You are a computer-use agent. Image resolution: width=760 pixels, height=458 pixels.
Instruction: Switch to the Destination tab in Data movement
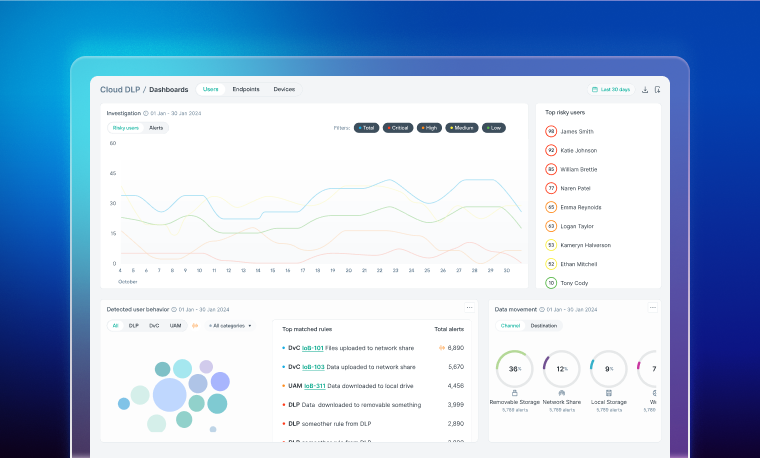[544, 326]
